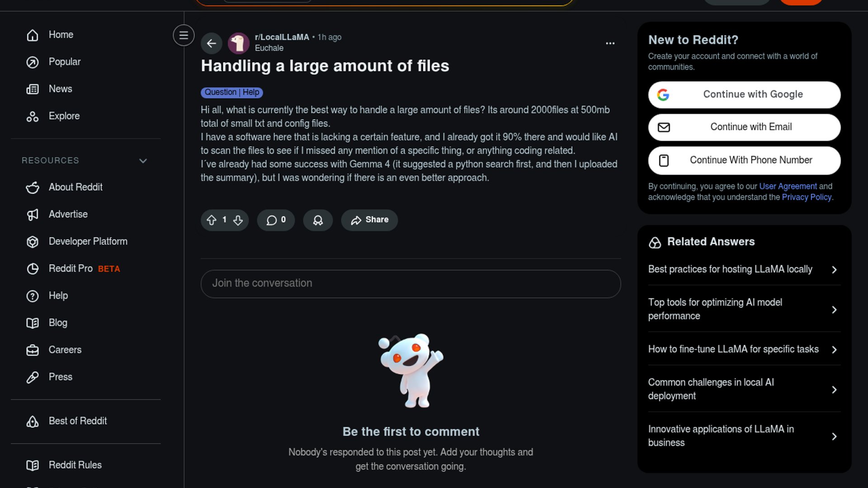The width and height of the screenshot is (868, 488).
Task: Give an award to the post
Action: 318,220
